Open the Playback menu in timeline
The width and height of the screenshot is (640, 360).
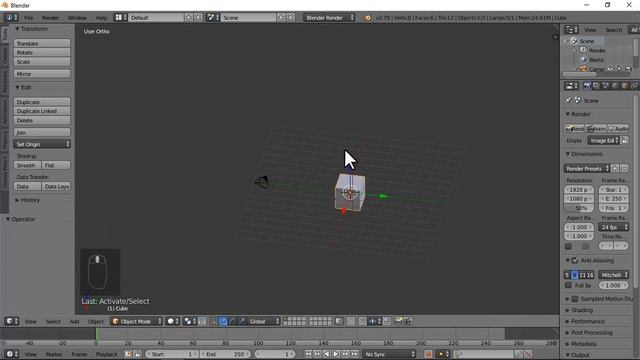107,354
